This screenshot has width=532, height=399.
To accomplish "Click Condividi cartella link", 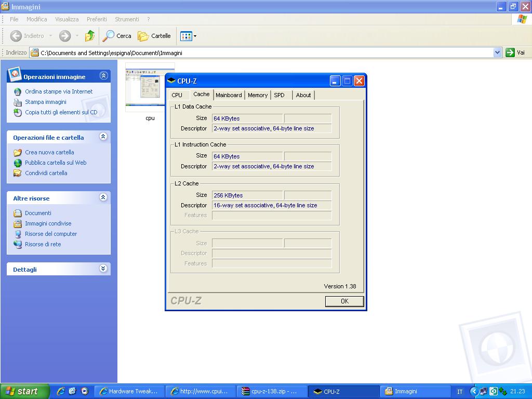I will (x=46, y=173).
